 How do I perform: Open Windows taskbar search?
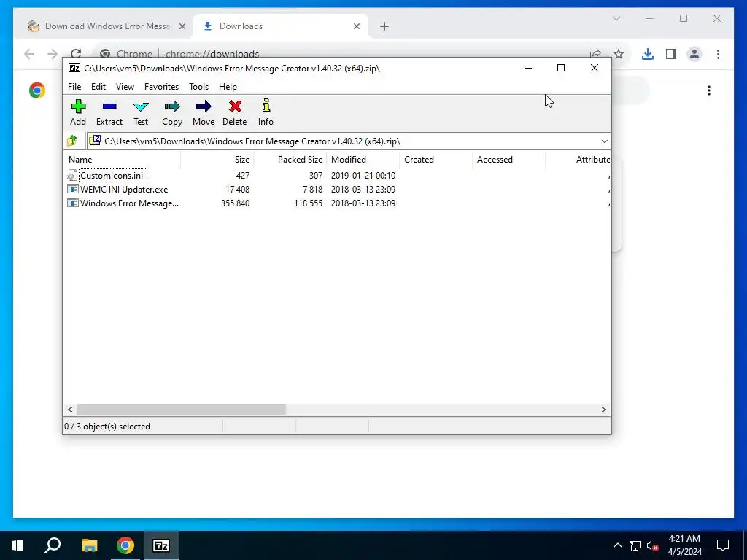(x=53, y=545)
